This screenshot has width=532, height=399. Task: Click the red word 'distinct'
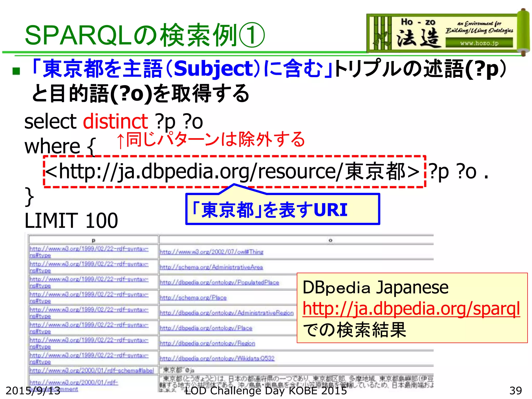116,121
